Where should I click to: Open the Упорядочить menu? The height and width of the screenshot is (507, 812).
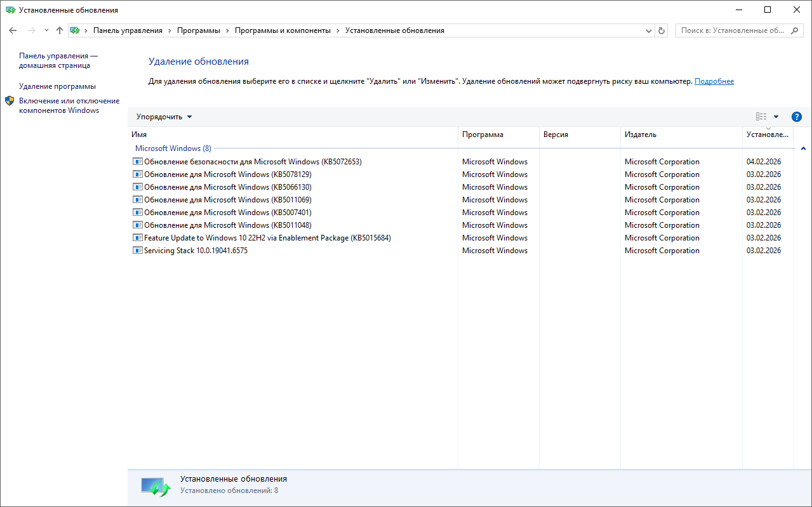coord(164,117)
